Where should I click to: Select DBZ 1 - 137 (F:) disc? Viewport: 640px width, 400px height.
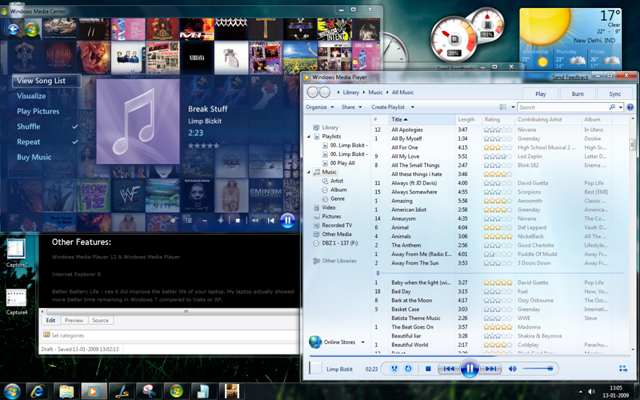(340, 243)
